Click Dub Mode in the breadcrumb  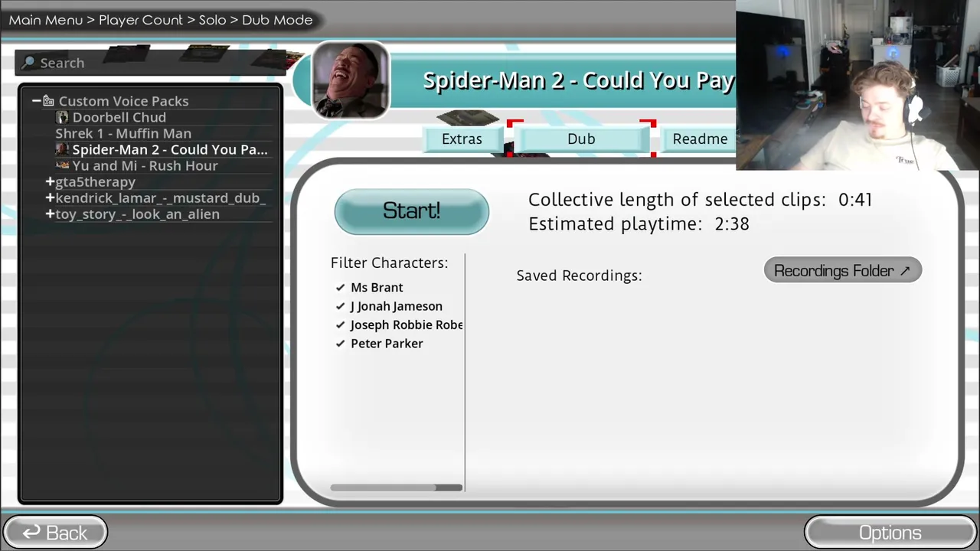(277, 20)
